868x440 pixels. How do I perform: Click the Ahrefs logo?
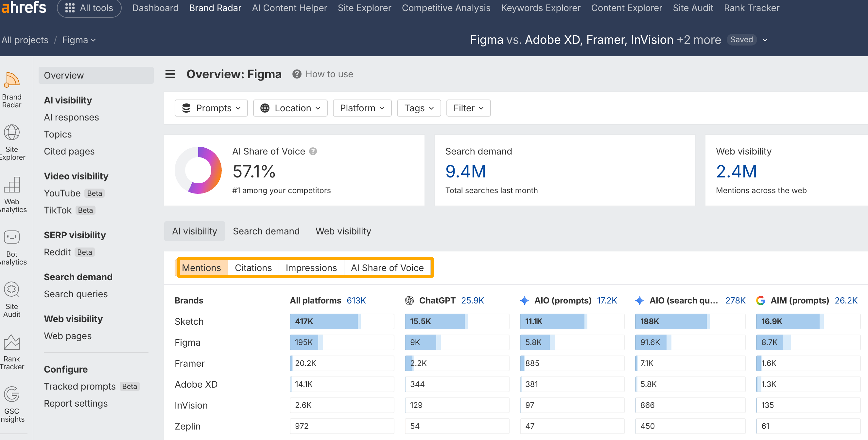(x=24, y=8)
